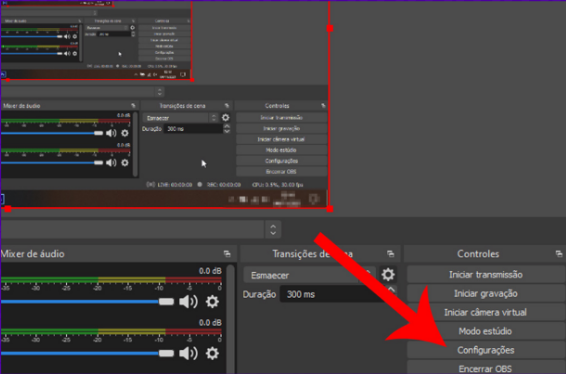Undock the Mixer de áudio panel
The width and height of the screenshot is (566, 374).
(x=227, y=254)
